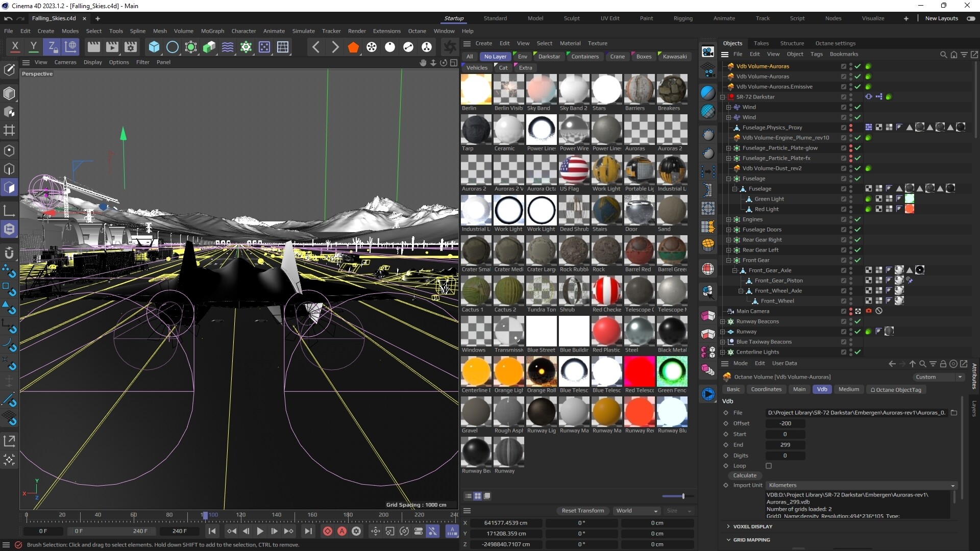The image size is (980, 551).
Task: Expand the Engines object hierarchy
Action: pos(729,219)
